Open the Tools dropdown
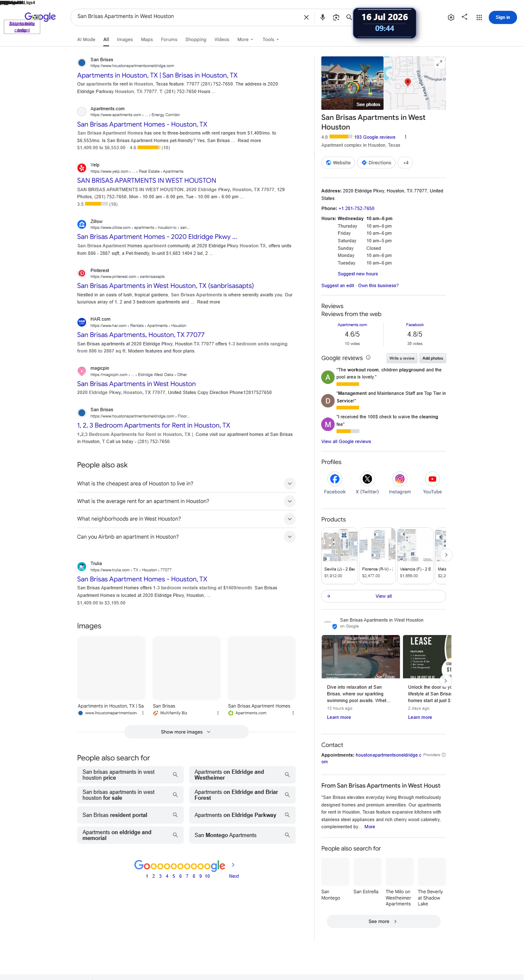The image size is (530, 980). pos(270,39)
